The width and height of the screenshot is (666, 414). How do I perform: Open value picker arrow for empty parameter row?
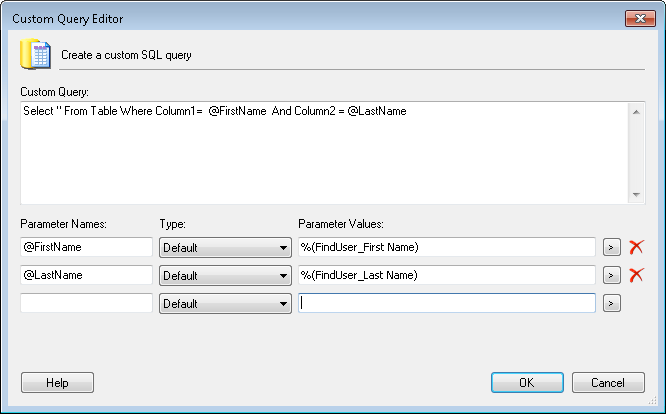point(611,303)
